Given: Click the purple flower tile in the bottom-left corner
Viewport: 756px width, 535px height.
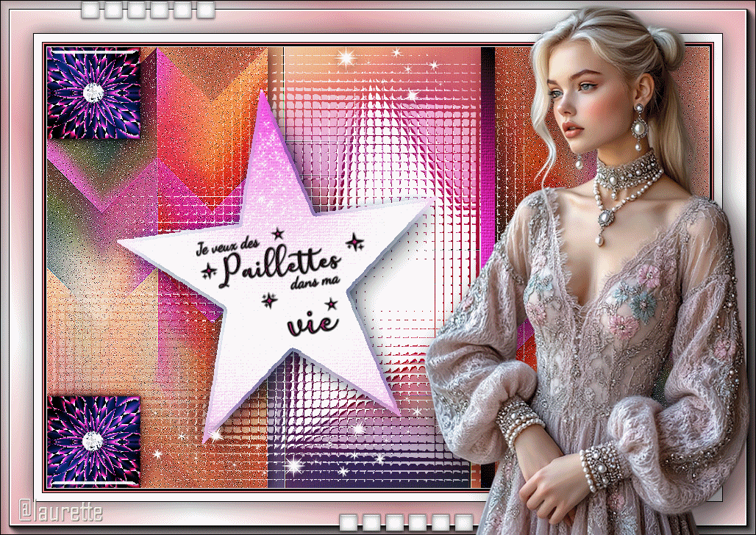Looking at the screenshot, I should [93, 441].
